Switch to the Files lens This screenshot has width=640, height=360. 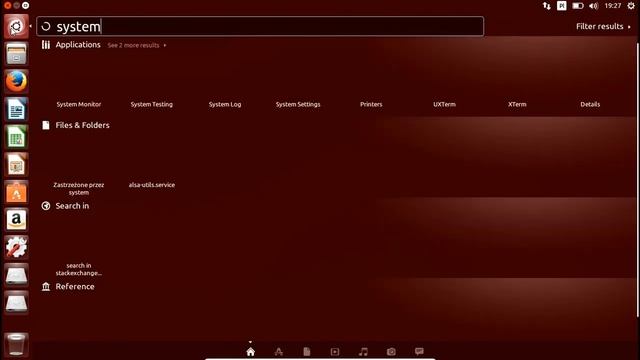coord(307,351)
